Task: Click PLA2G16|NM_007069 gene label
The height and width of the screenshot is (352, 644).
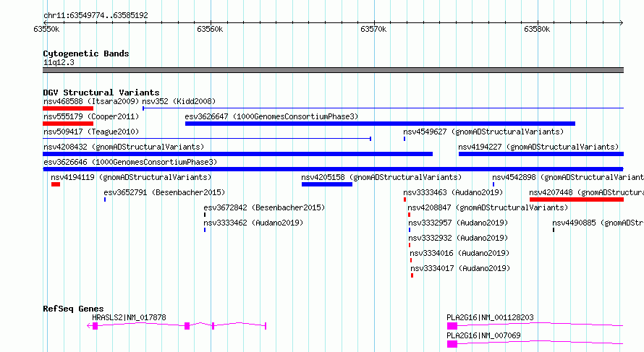Action: pos(483,335)
